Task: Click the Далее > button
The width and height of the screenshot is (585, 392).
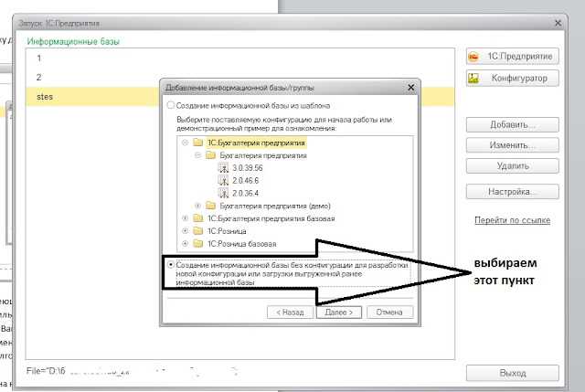Action: coord(339,313)
